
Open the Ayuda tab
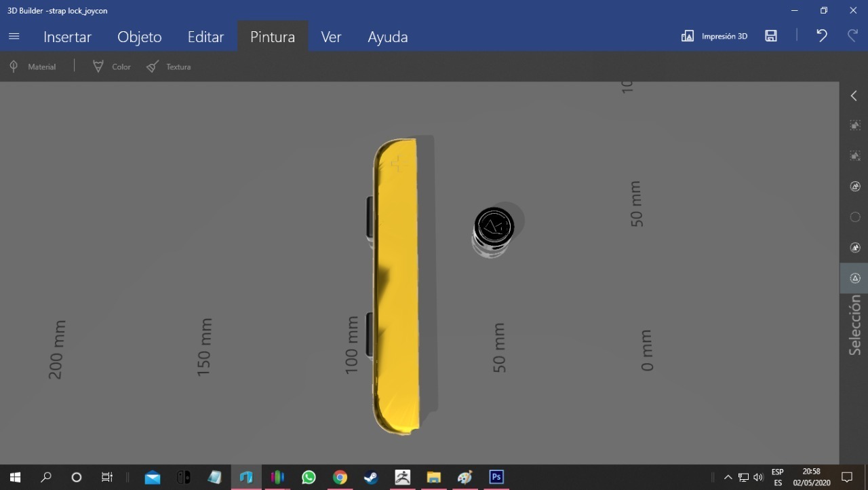pyautogui.click(x=388, y=37)
